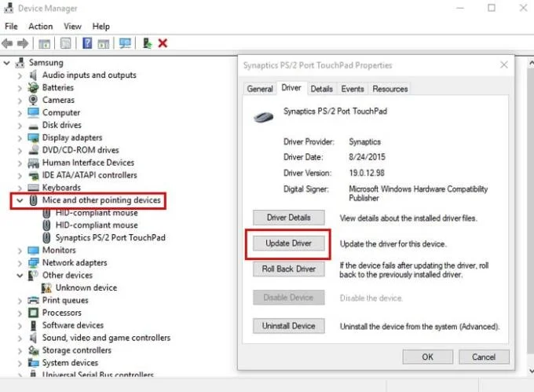534x392 pixels.
Task: Click driver date value 8/24/2015
Action: [367, 157]
